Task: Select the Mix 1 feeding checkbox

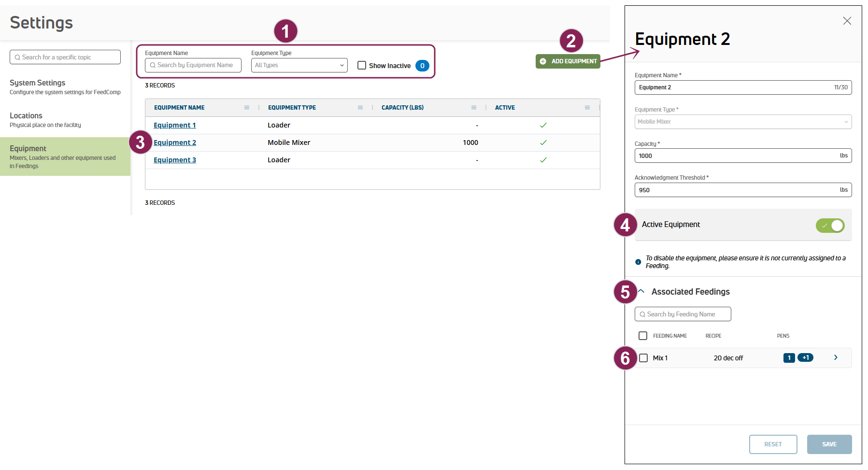Action: (643, 358)
